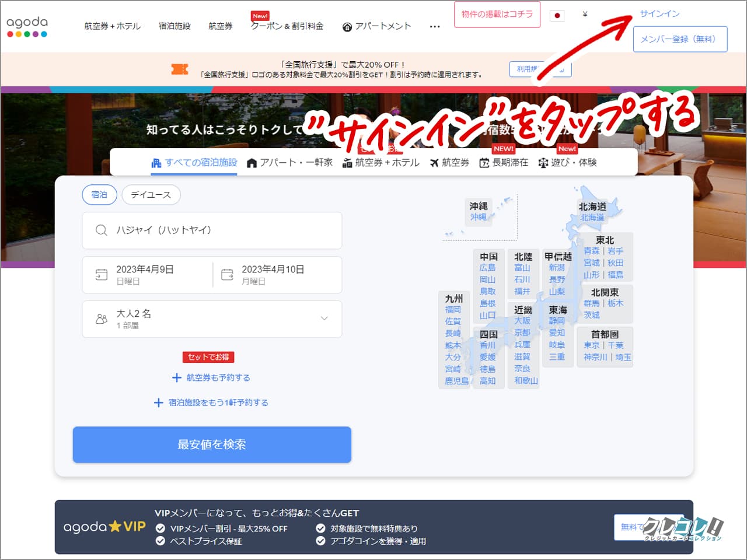Click the 宿泊施設をもう1軒予約する link
747x560 pixels.
coord(218,402)
